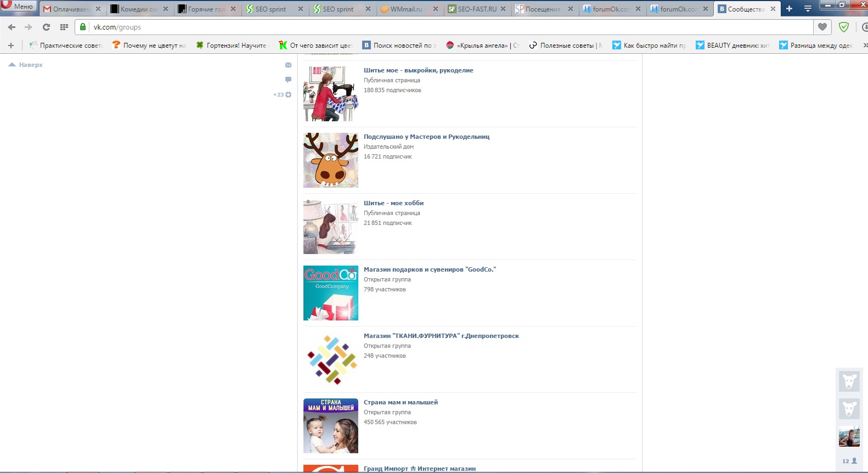Close the WMmail.ru tab

(436, 9)
